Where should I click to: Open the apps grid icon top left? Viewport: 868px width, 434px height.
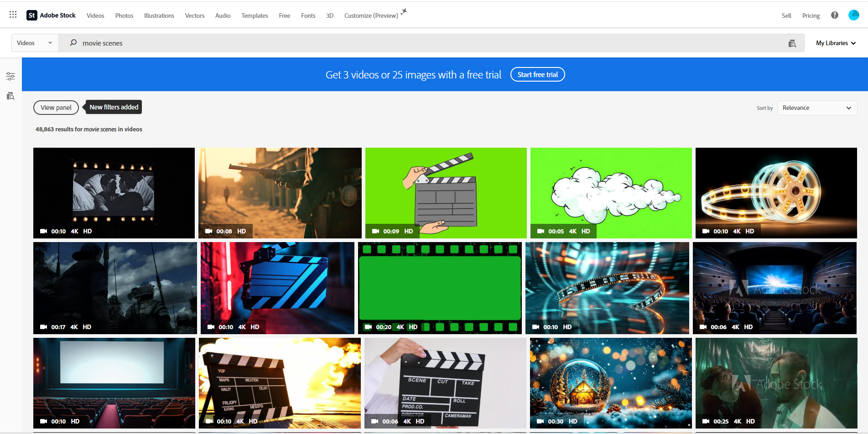coord(12,14)
